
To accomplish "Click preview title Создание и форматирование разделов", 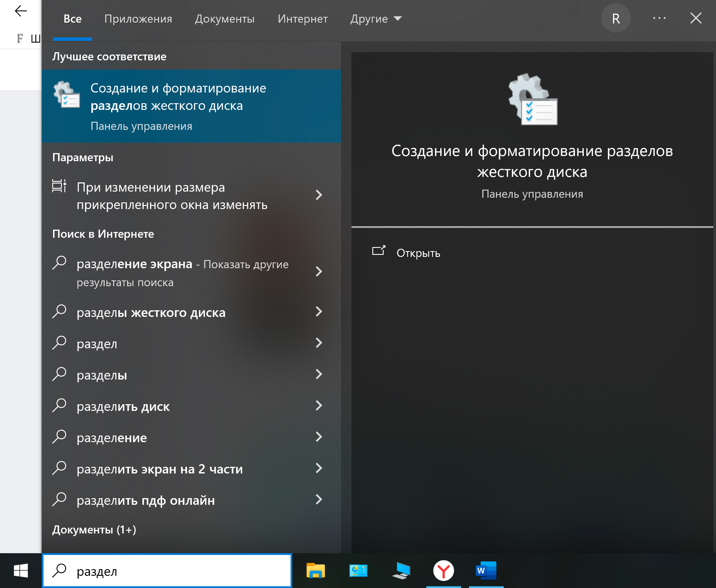I will [532, 161].
